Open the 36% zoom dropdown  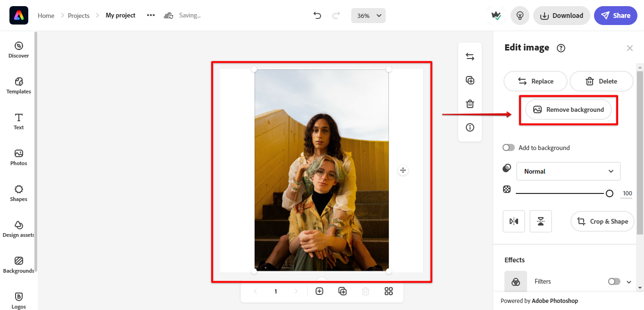(368, 15)
